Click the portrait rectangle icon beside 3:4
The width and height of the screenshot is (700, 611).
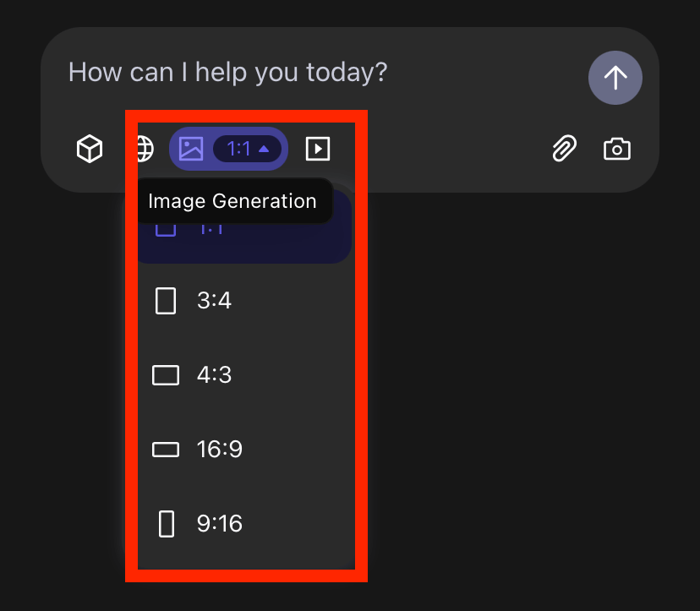166,301
